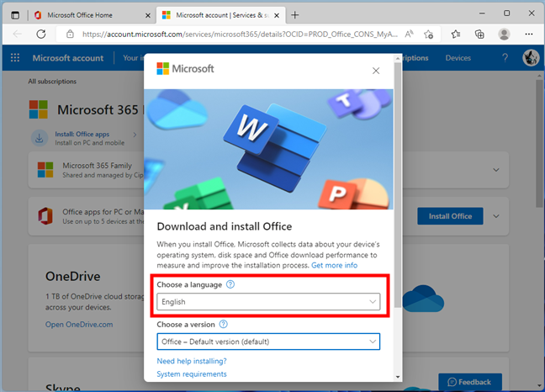Open a new browser tab

click(294, 15)
